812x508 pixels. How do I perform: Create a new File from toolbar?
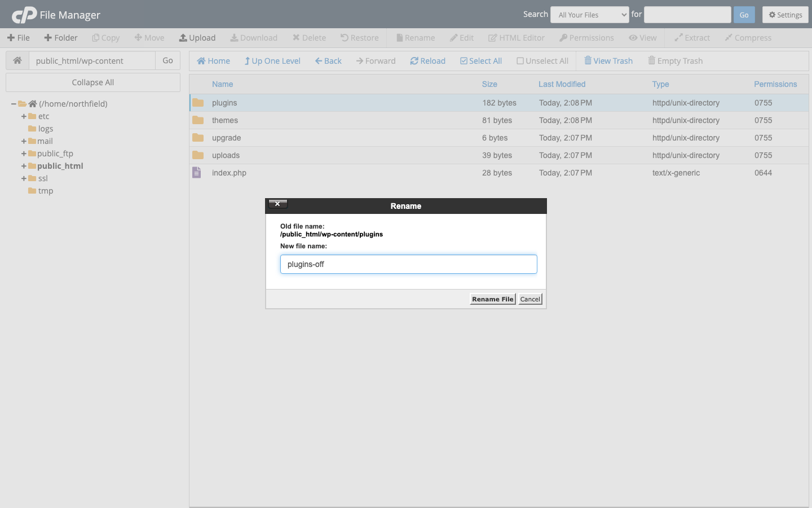click(19, 38)
